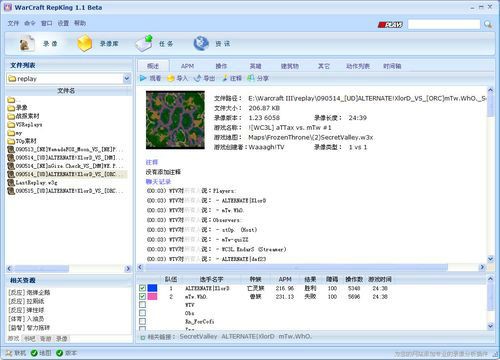This screenshot has width=500, height=360.
Task: Click the search input field
Action: (444, 24)
